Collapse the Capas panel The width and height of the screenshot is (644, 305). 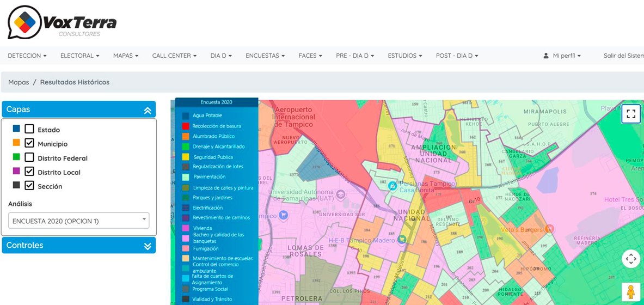pyautogui.click(x=147, y=110)
